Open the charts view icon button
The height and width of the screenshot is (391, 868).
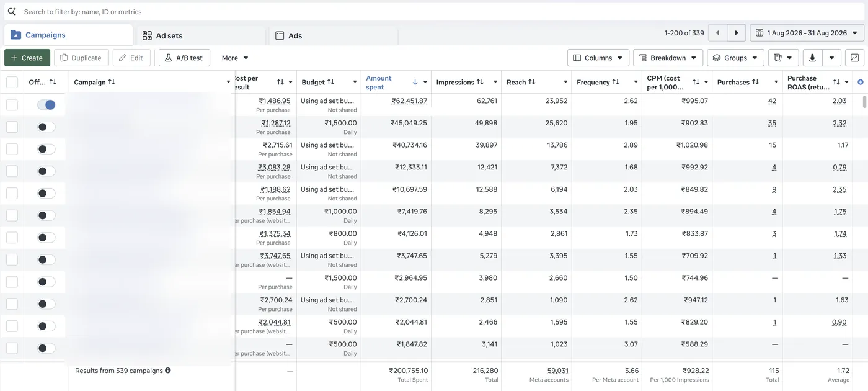click(855, 58)
